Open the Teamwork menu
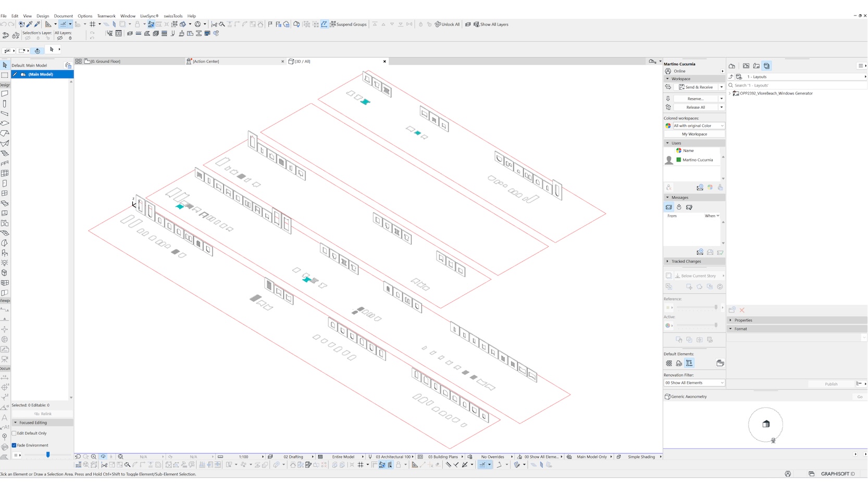 click(x=106, y=16)
